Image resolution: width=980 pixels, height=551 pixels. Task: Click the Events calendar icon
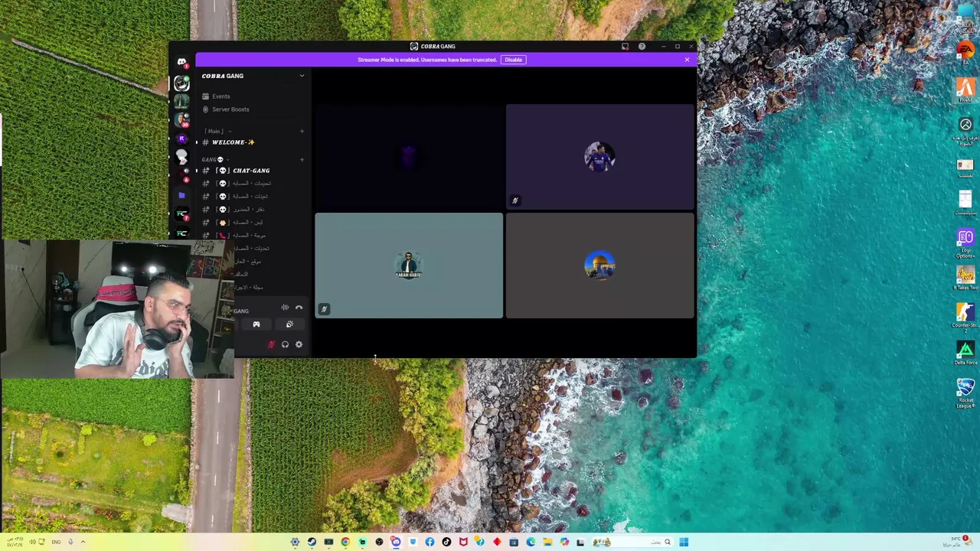tap(205, 96)
